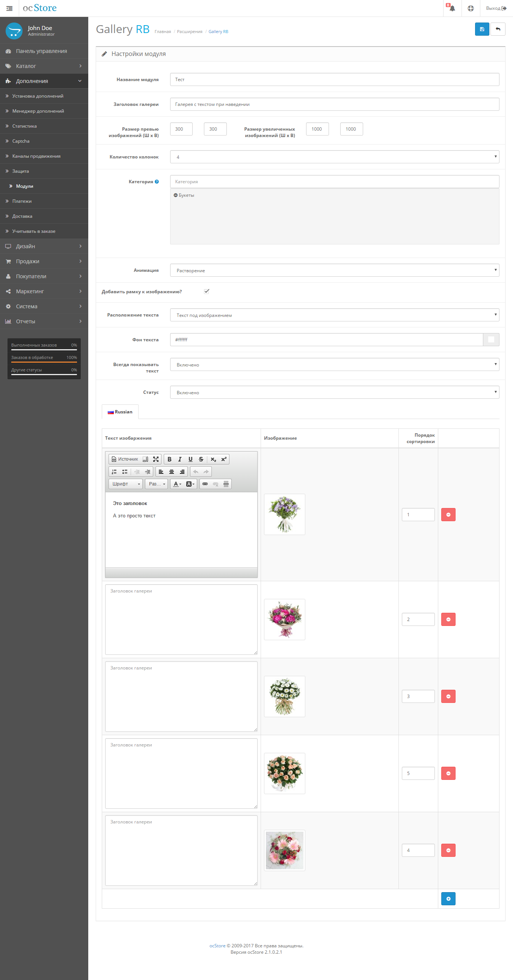Screen dimensions: 513x980
Task: Increase indent in the editor
Action: click(148, 472)
